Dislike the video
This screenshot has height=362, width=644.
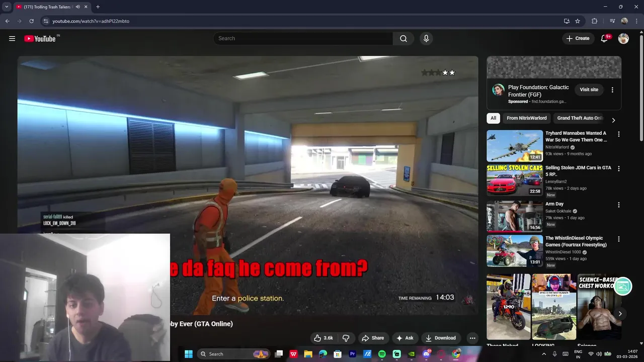point(346,338)
